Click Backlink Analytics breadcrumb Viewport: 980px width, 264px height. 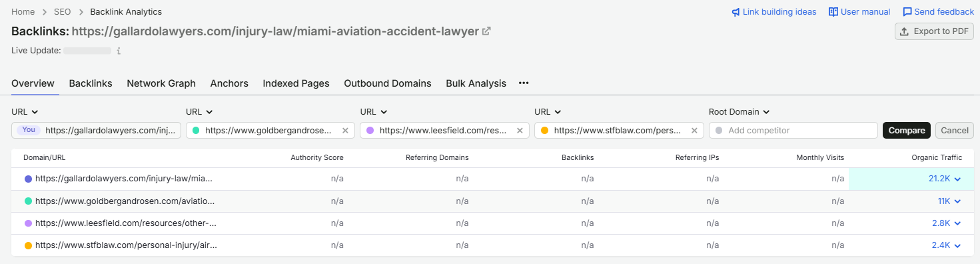pos(125,12)
